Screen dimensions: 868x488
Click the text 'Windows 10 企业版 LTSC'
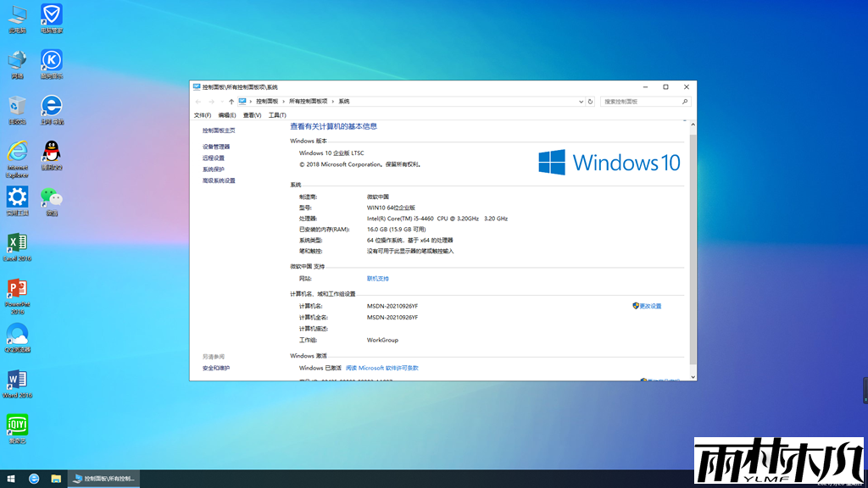click(x=331, y=152)
